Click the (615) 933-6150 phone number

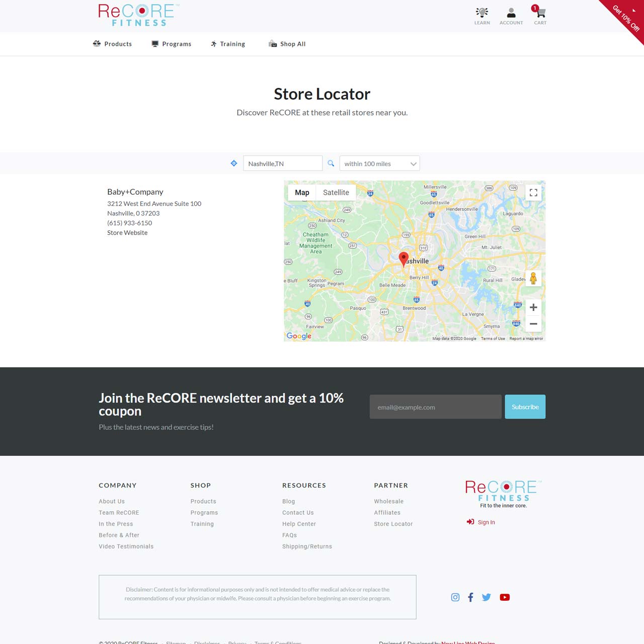[x=129, y=223]
